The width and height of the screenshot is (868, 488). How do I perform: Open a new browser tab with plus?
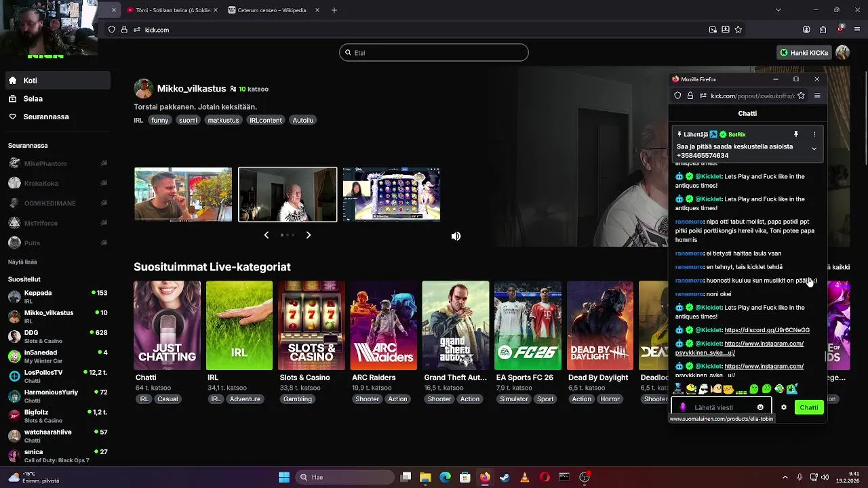click(x=334, y=10)
